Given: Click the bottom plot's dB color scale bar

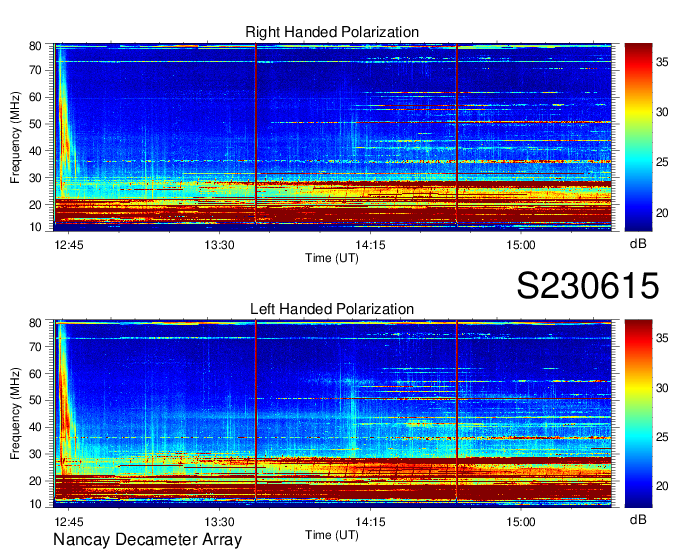Looking at the screenshot, I should pos(638,413).
